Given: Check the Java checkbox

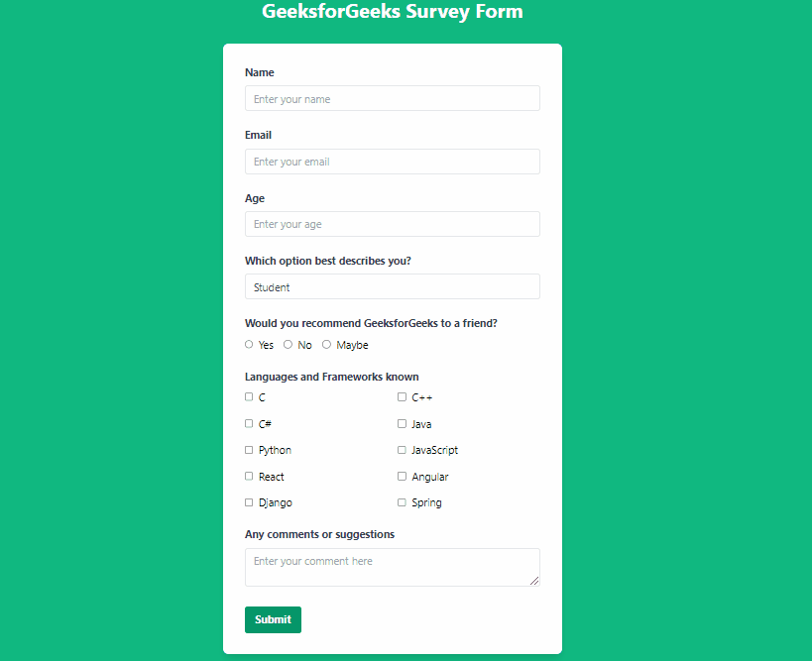Looking at the screenshot, I should tap(402, 423).
